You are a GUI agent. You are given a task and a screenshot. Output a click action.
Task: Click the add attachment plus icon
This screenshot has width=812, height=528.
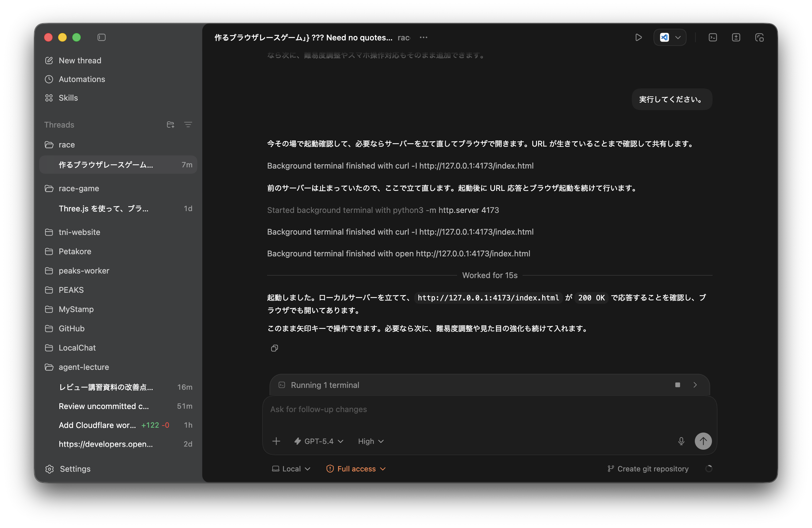276,441
